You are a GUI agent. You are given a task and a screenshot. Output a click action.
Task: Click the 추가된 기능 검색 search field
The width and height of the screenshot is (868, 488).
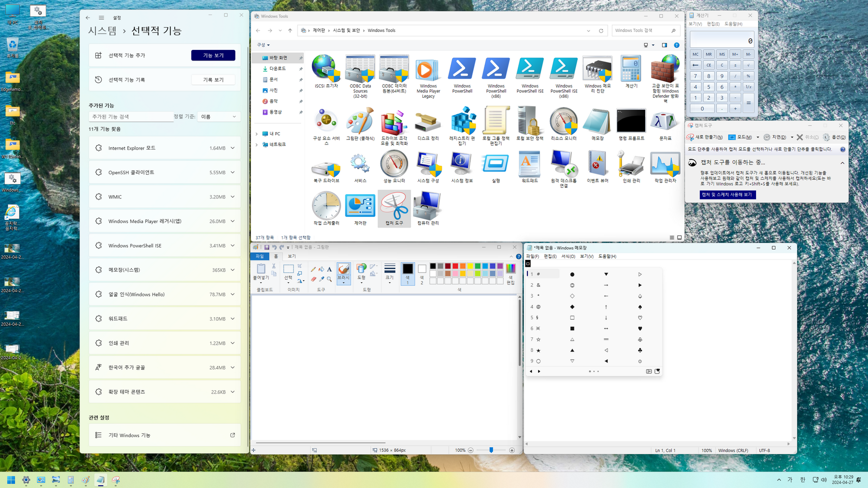(x=131, y=117)
